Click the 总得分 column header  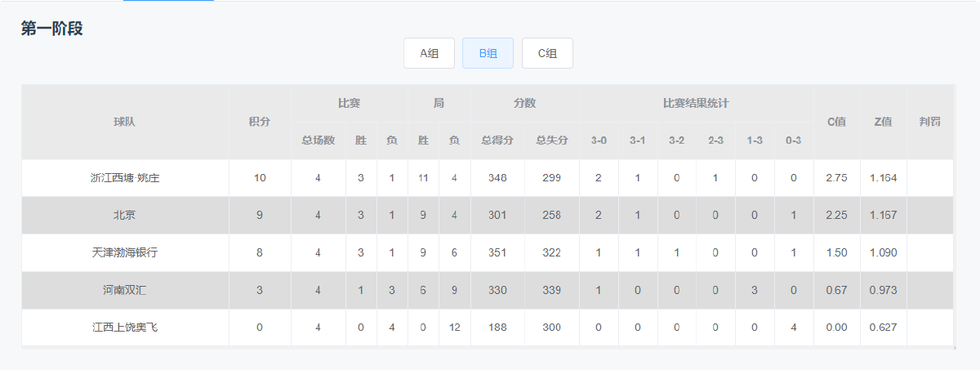pos(497,140)
